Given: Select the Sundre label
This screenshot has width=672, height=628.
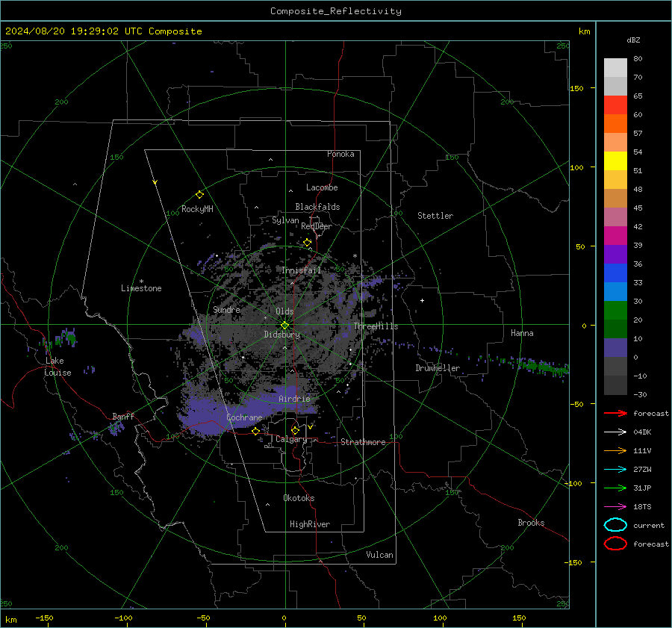Looking at the screenshot, I should click(x=226, y=309).
